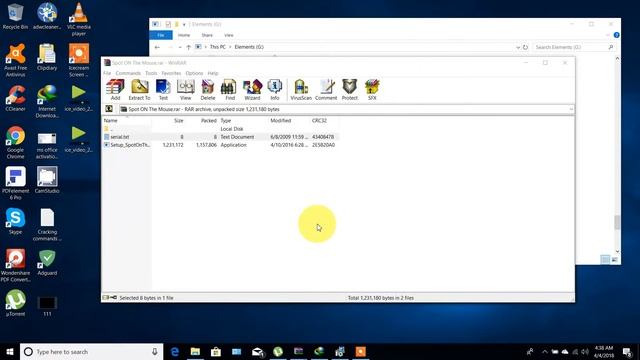
Task: Sort by the Packed column header
Action: point(209,120)
